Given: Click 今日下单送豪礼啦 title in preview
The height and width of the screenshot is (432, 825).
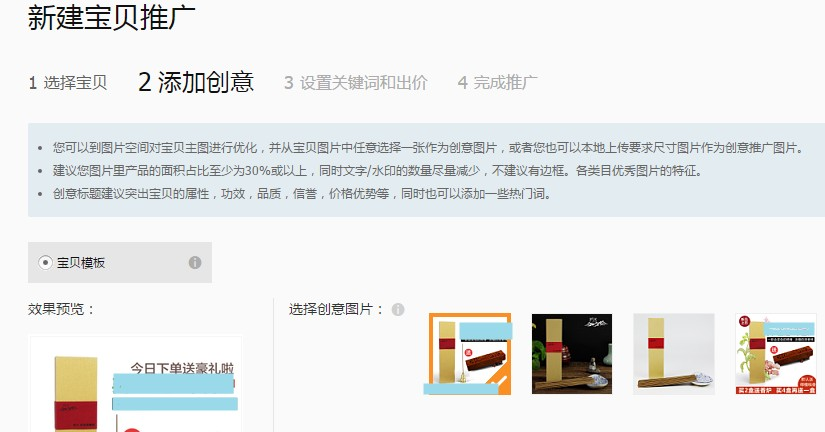Looking at the screenshot, I should tap(182, 368).
